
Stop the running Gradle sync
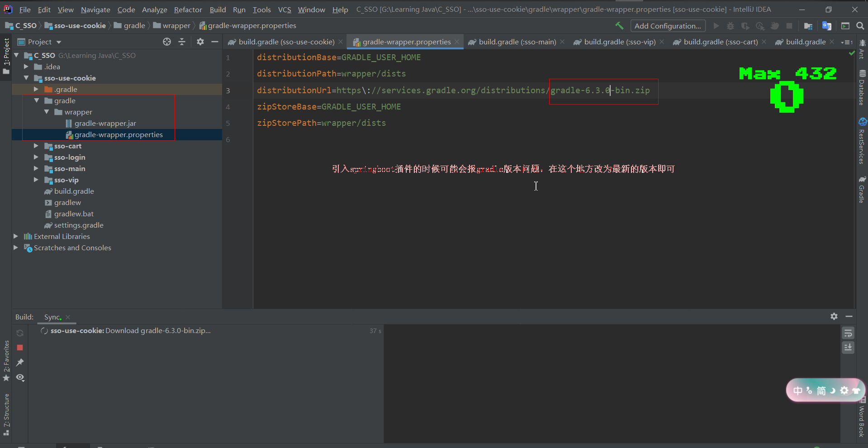pos(20,348)
